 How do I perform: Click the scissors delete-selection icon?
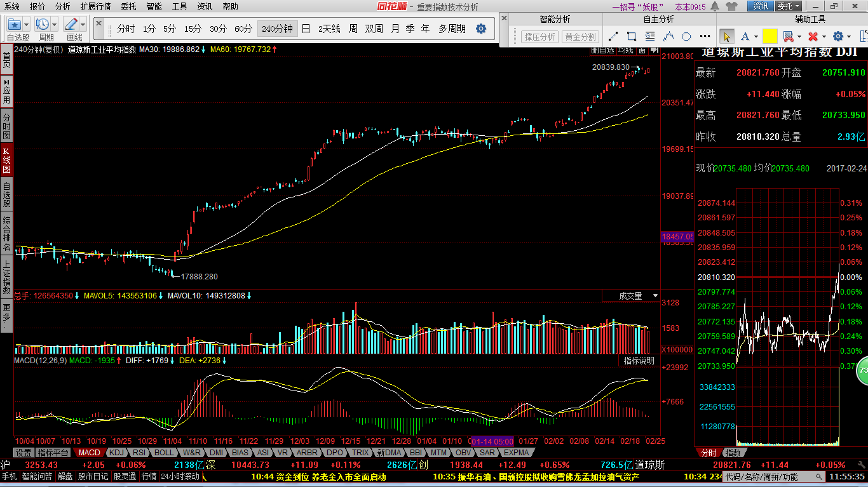point(789,36)
